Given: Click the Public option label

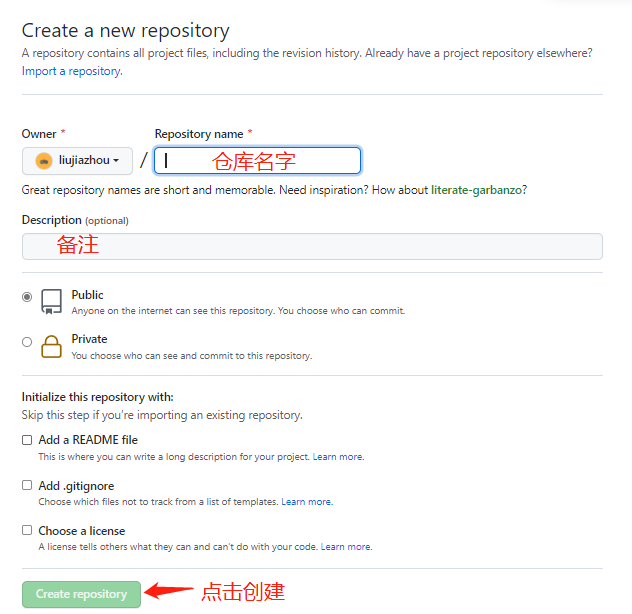Looking at the screenshot, I should [x=88, y=295].
